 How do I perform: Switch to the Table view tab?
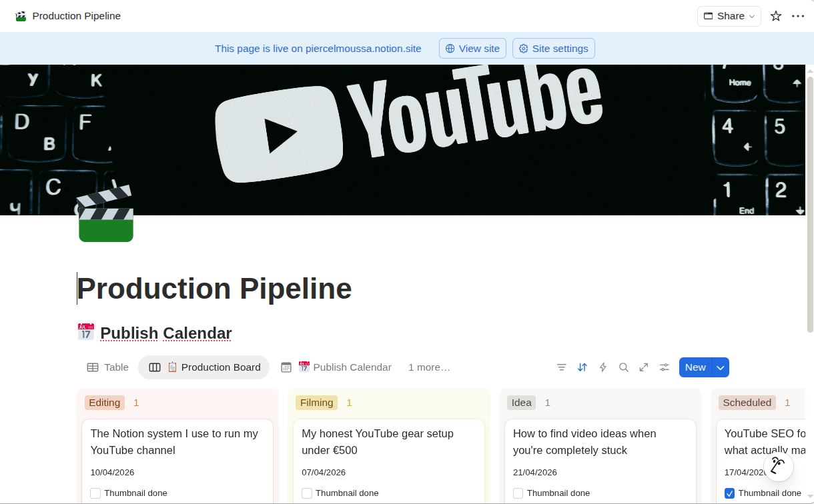pos(108,367)
